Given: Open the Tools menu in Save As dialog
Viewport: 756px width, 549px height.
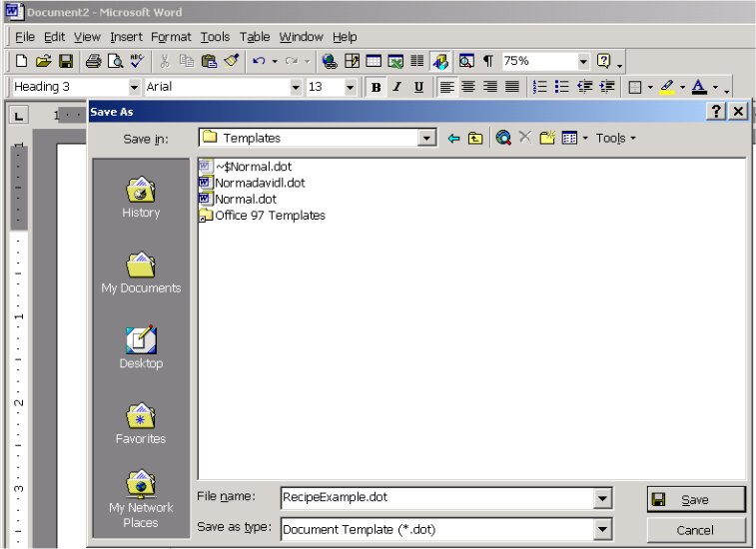Looking at the screenshot, I should [615, 139].
